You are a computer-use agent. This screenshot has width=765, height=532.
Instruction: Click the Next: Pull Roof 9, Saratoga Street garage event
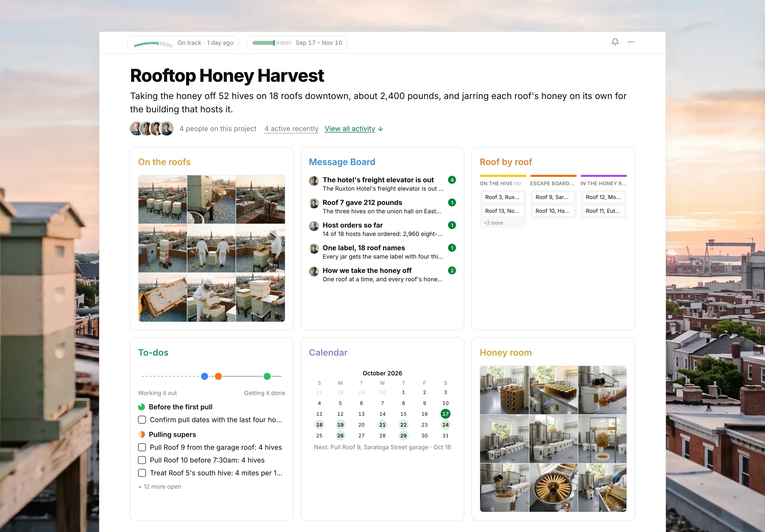(x=382, y=448)
